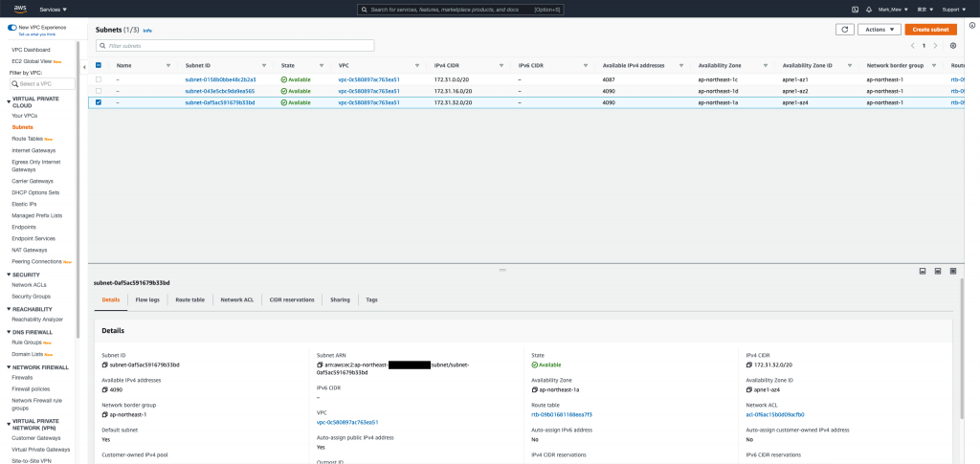
Task: Uncheck the subnet-0af5ac591679b33bd row checkbox
Action: [x=99, y=102]
